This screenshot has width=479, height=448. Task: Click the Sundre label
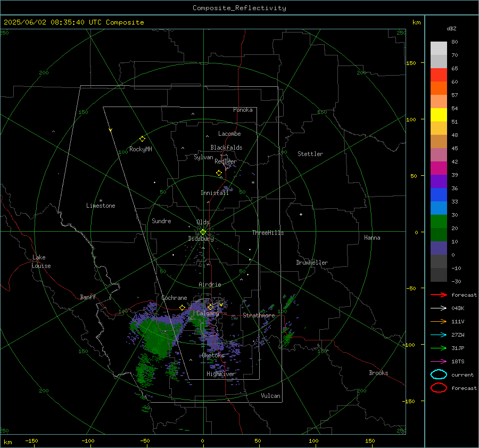coord(161,221)
